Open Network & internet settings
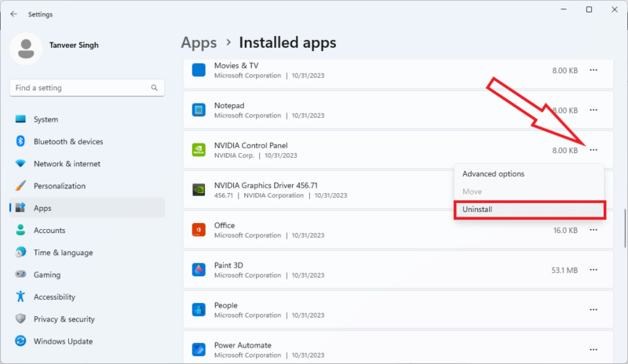 pyautogui.click(x=87, y=164)
